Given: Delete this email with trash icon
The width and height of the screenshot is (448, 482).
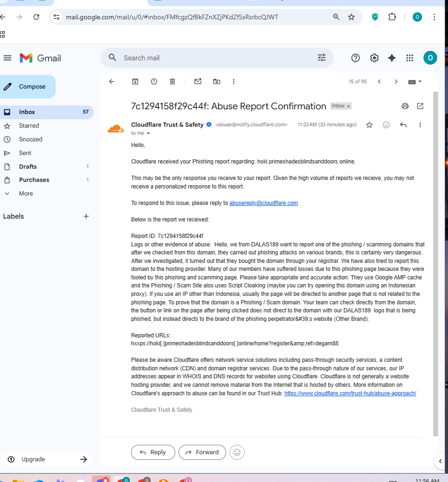Looking at the screenshot, I should point(172,82).
